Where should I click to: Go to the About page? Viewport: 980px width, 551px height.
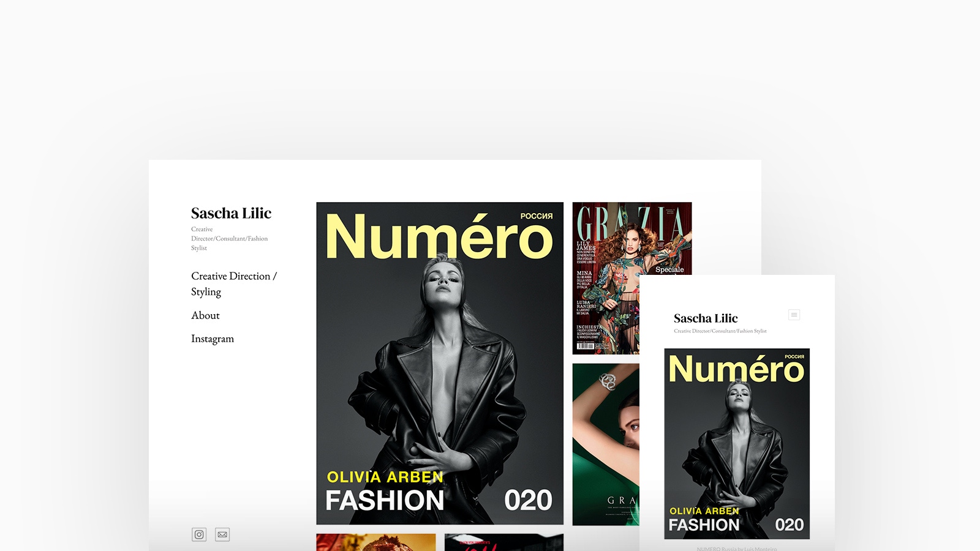205,315
